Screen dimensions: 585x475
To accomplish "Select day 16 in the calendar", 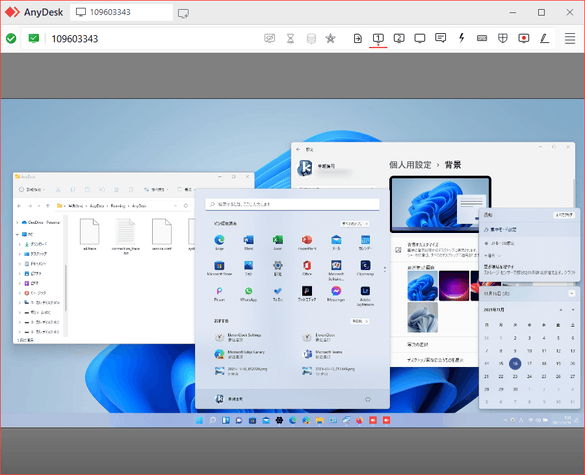I will 515,363.
